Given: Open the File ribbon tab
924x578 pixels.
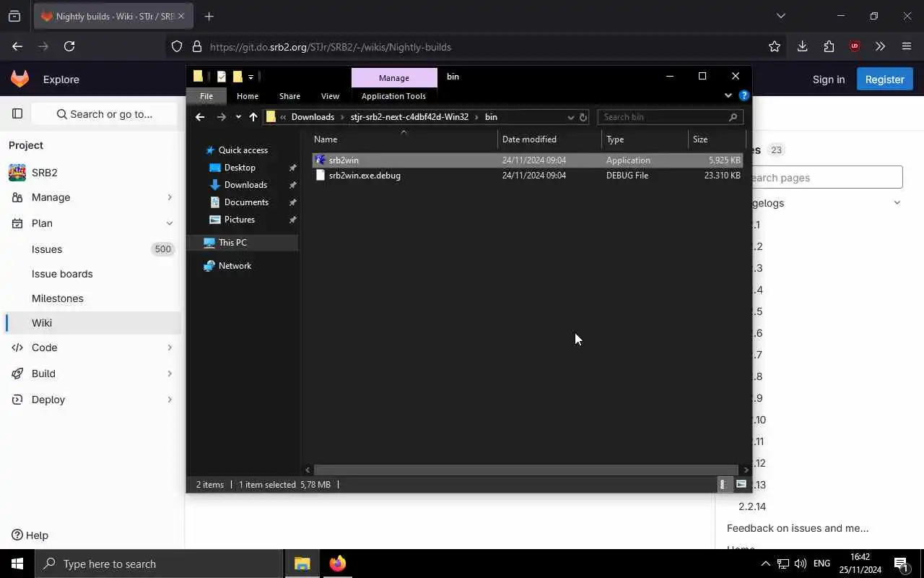Looking at the screenshot, I should [206, 96].
